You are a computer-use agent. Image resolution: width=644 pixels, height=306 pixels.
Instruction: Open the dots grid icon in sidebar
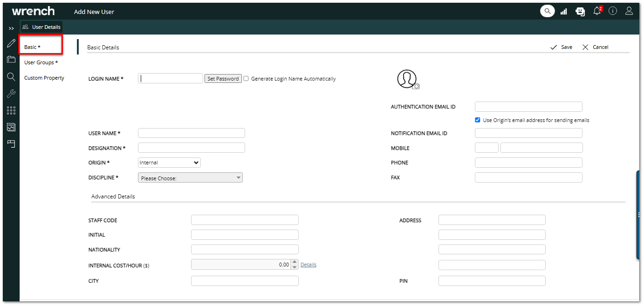click(11, 110)
